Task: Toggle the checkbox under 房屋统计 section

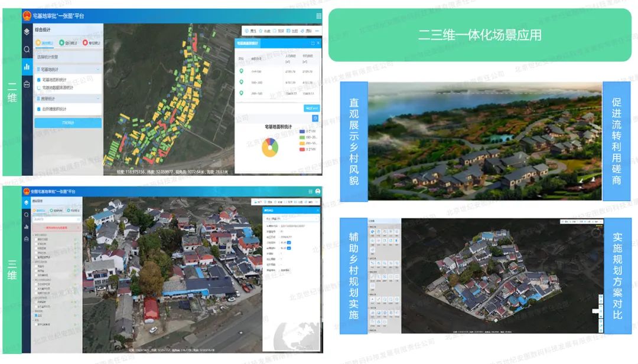Action: [x=39, y=109]
